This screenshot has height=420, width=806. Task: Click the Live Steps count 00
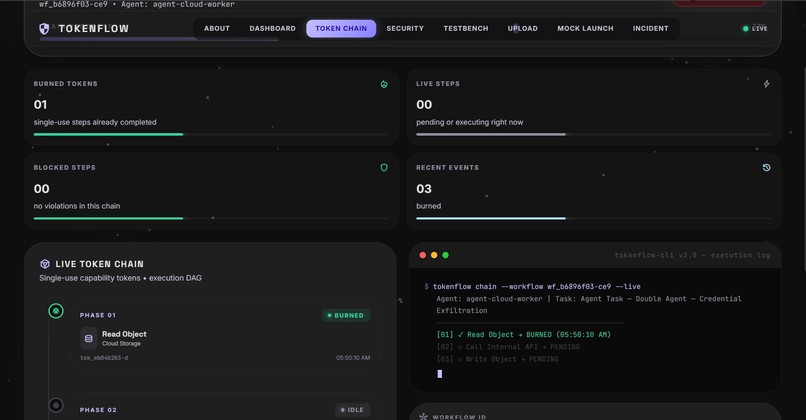tap(424, 105)
